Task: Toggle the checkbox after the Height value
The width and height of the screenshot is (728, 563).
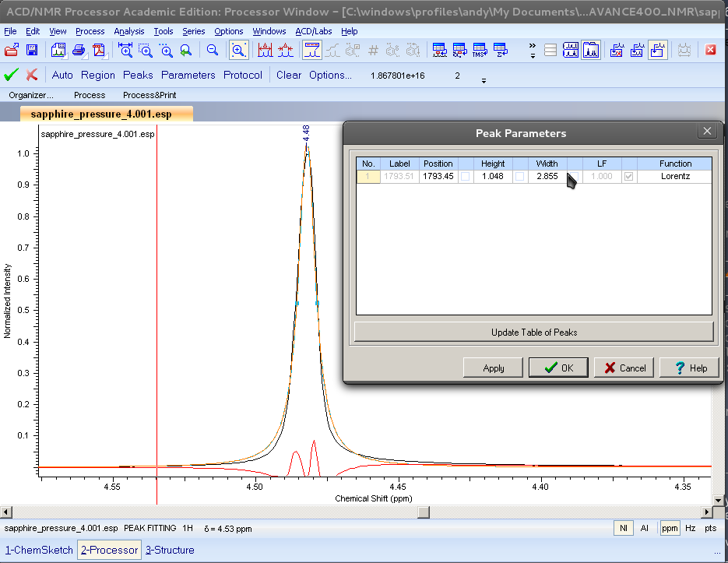Action: pyautogui.click(x=520, y=177)
